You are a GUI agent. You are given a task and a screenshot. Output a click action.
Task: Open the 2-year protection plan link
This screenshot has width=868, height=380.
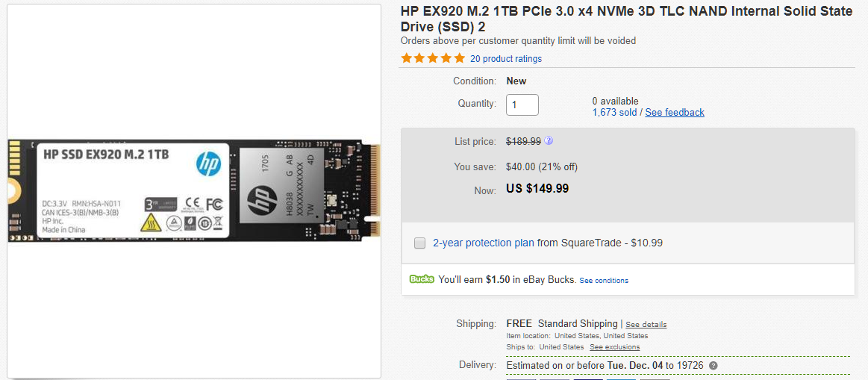484,243
